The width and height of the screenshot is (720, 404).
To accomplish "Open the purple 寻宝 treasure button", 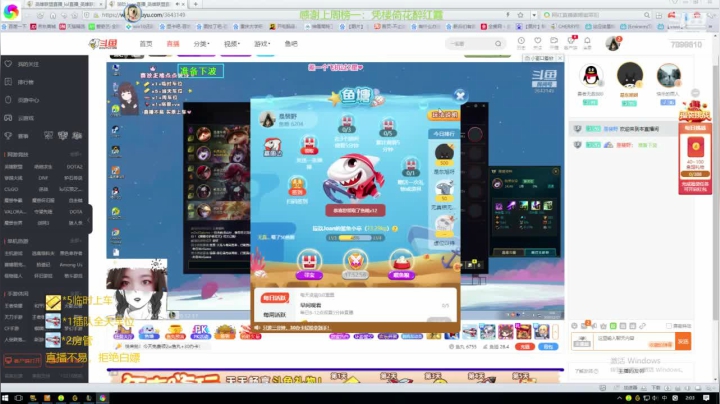I will (309, 265).
